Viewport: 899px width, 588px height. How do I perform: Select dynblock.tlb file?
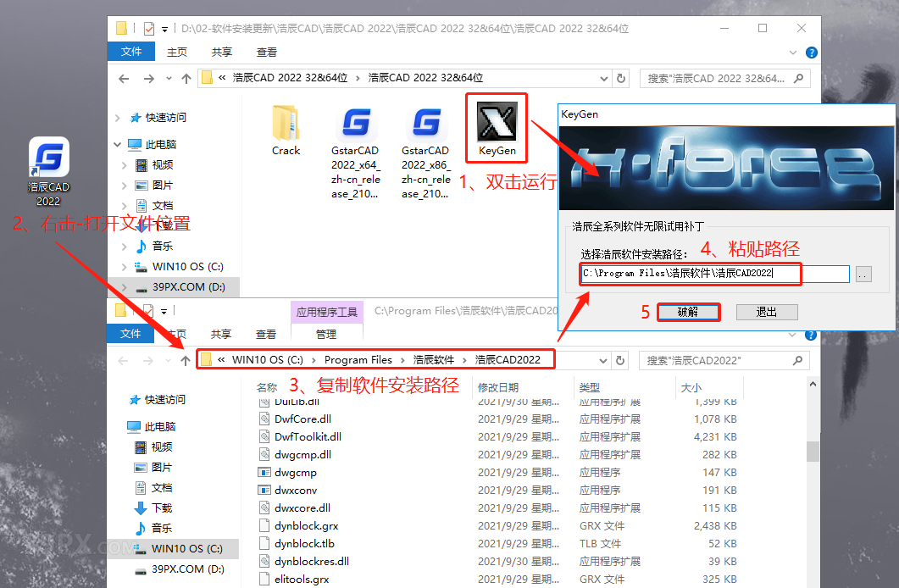click(304, 543)
